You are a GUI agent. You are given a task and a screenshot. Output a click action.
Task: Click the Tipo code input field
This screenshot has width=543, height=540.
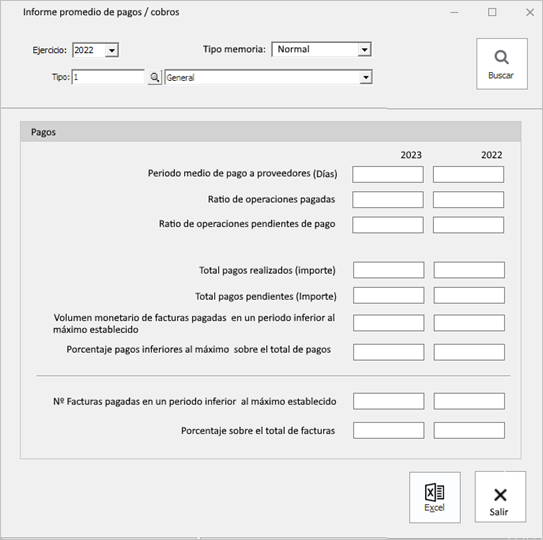coord(108,77)
